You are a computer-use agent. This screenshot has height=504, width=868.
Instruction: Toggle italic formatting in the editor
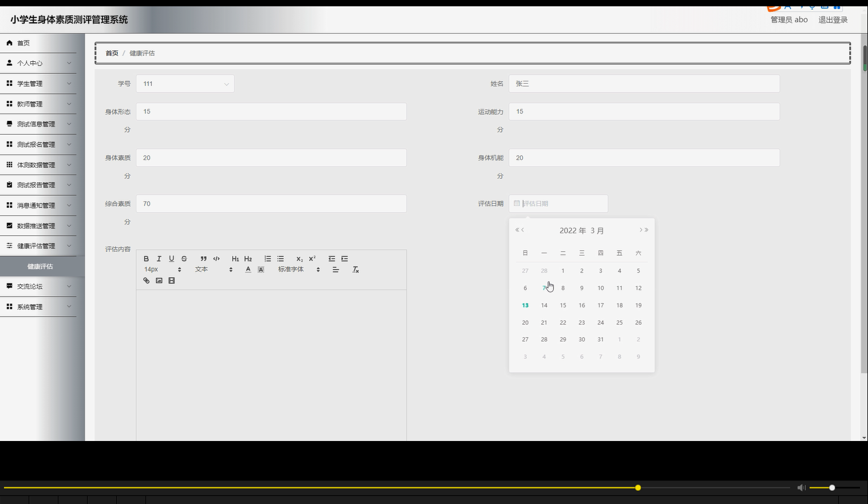point(159,259)
